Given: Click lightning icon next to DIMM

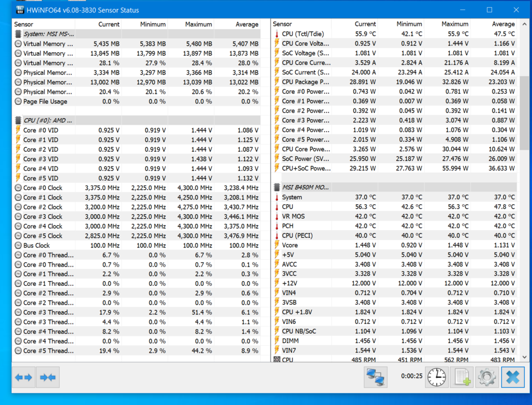Looking at the screenshot, I should coord(277,341).
